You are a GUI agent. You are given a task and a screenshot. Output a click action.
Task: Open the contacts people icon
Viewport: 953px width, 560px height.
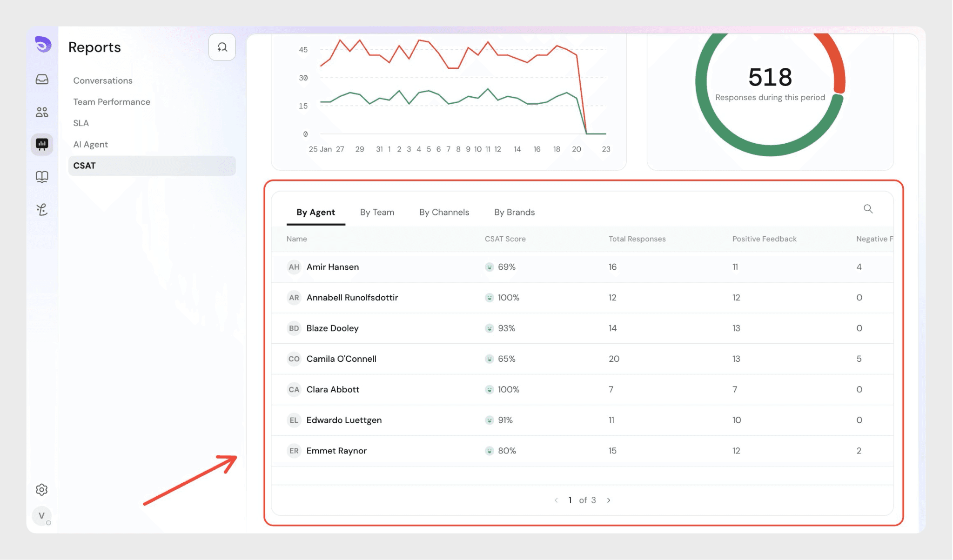click(x=42, y=112)
